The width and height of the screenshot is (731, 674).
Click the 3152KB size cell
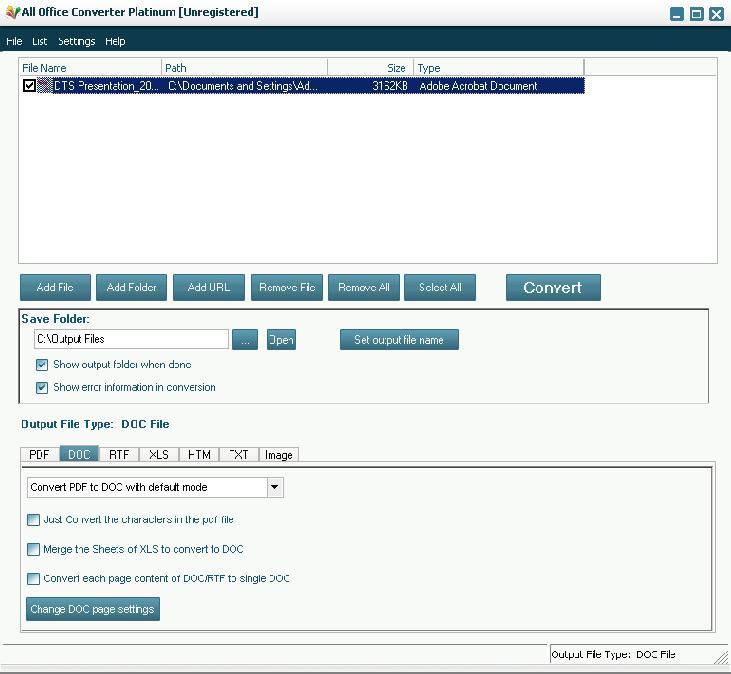coord(390,86)
